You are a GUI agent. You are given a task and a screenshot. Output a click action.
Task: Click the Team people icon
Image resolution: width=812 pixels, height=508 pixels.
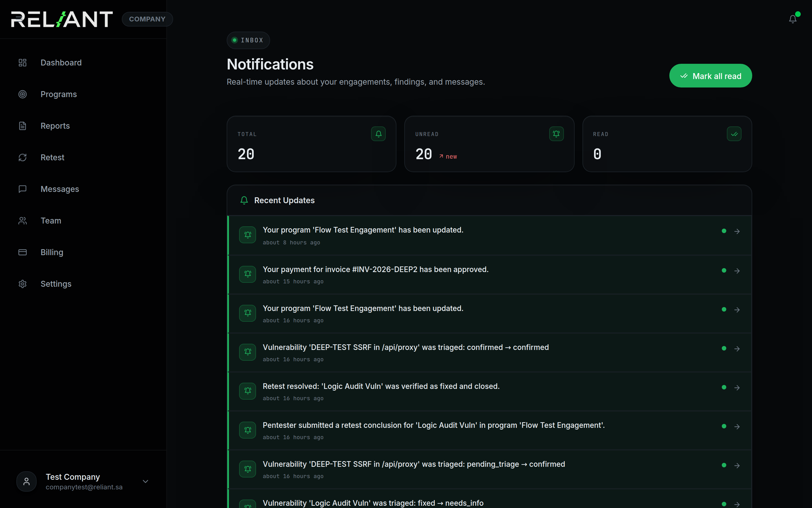23,221
